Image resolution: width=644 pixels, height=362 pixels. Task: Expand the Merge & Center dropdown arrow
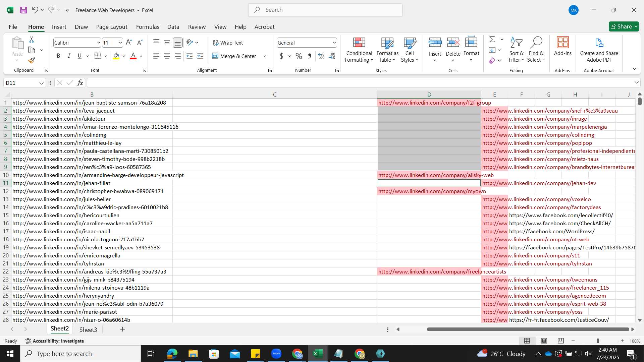[x=265, y=56]
